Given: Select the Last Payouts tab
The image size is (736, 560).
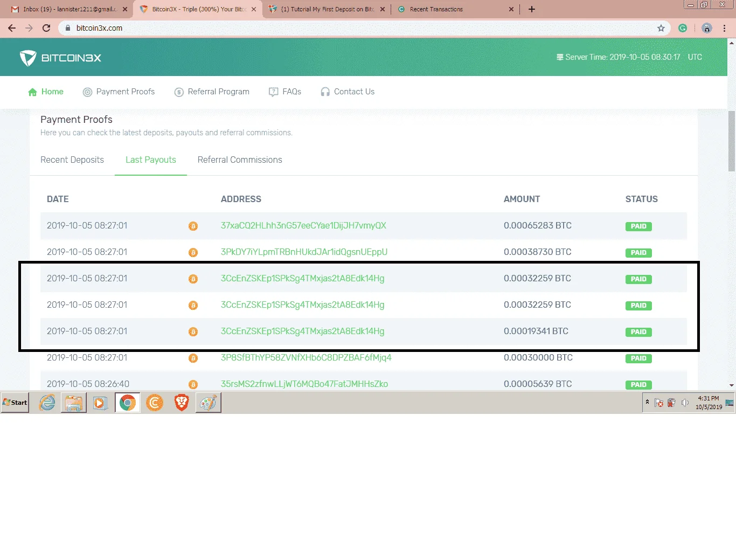Looking at the screenshot, I should (151, 160).
